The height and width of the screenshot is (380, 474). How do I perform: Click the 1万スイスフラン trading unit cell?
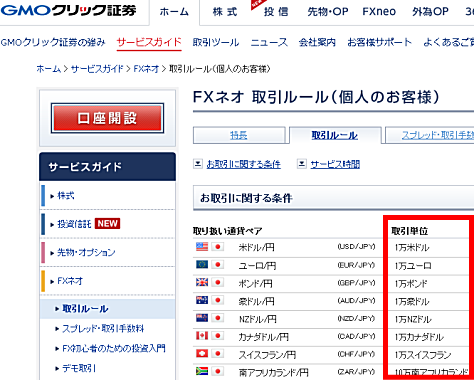point(423,355)
